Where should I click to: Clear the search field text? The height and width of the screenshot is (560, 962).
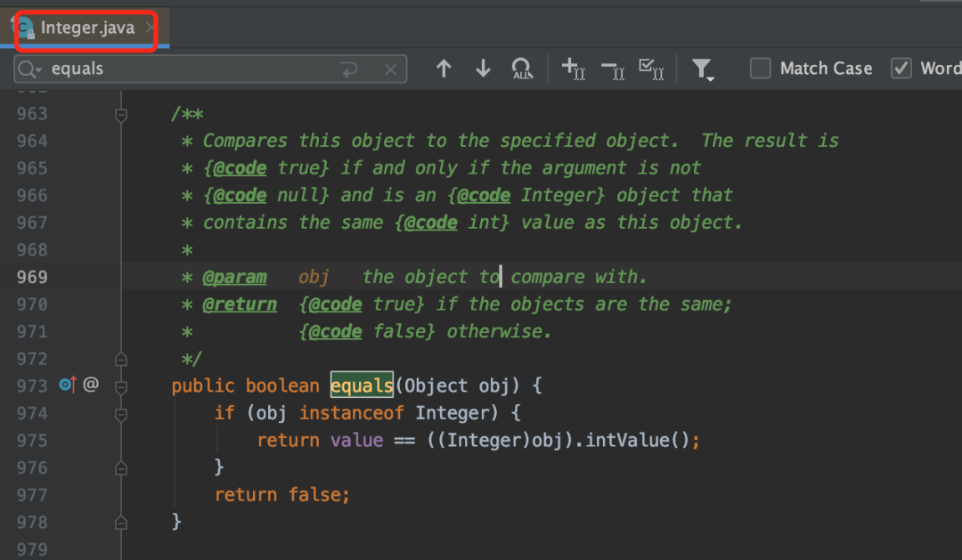[x=391, y=69]
